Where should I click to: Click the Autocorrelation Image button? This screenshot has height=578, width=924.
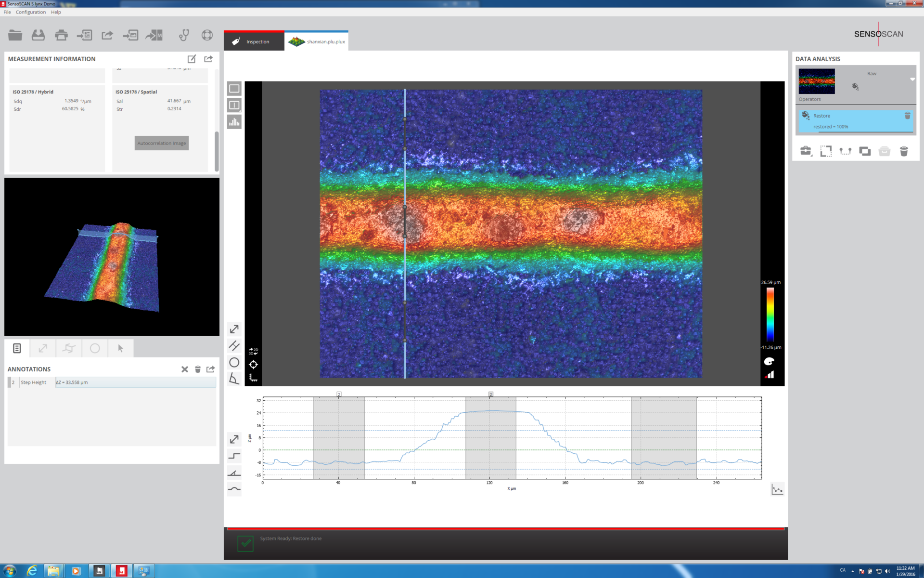[x=162, y=143]
